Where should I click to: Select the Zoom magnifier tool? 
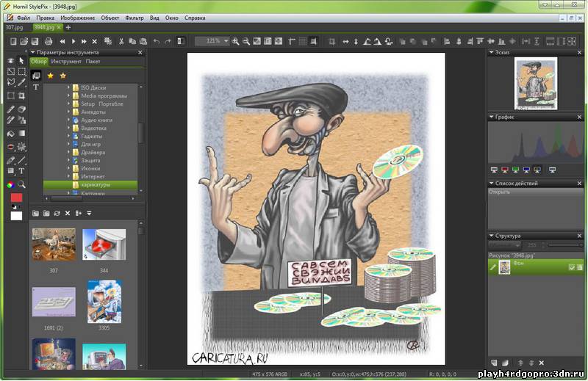click(x=22, y=184)
